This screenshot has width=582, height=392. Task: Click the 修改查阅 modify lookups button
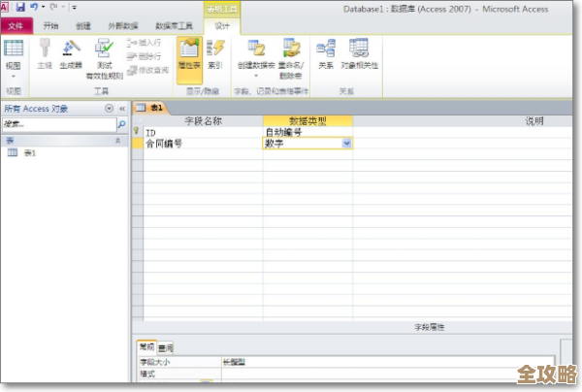148,70
